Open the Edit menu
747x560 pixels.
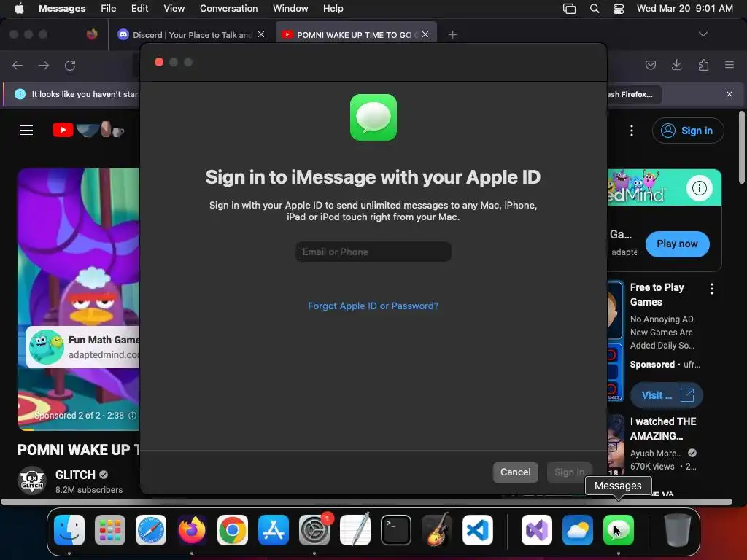coord(139,9)
